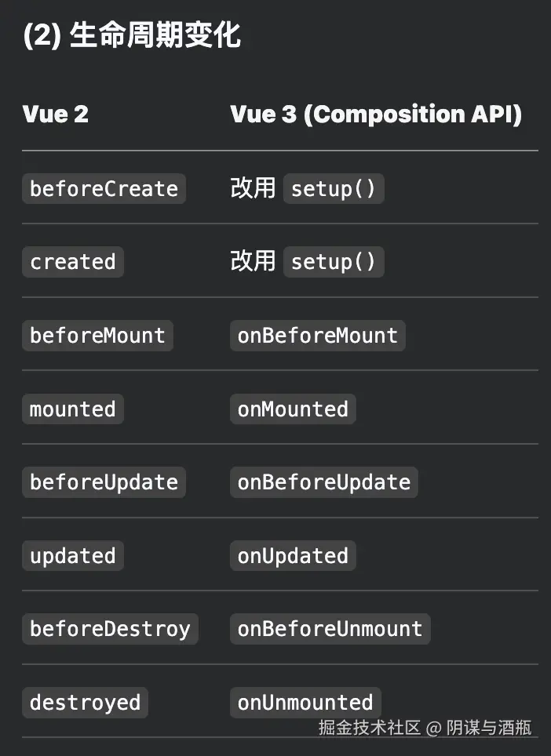Select the destroyed code label

pos(85,703)
